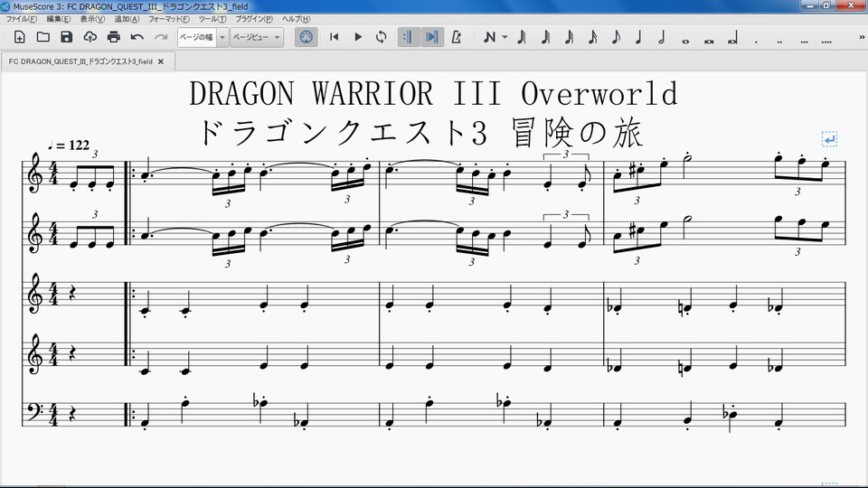Print the score
Image resolution: width=868 pixels, height=488 pixels.
[x=114, y=37]
